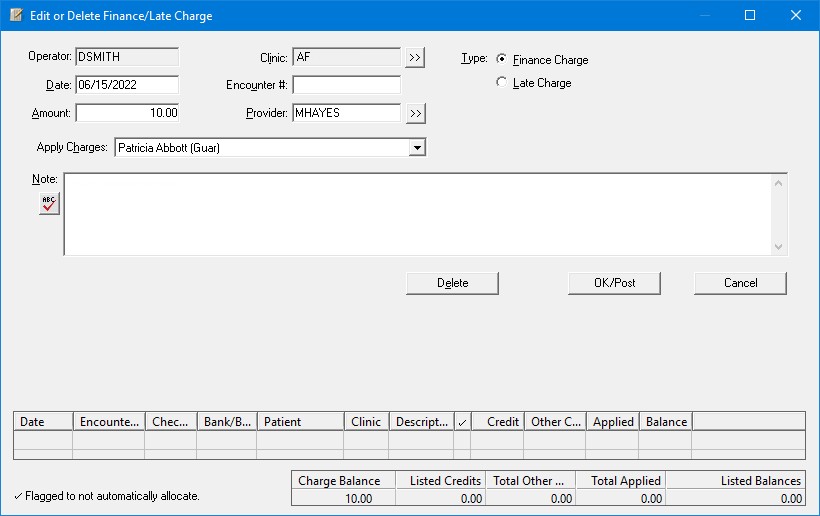Click the Encounter # text box
820x516 pixels.
346,85
